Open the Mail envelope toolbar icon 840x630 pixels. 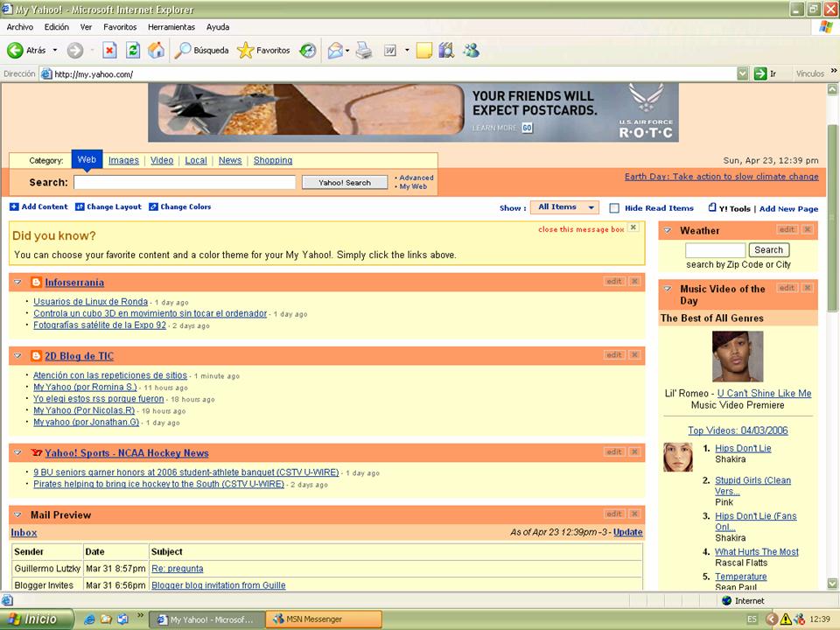335,51
